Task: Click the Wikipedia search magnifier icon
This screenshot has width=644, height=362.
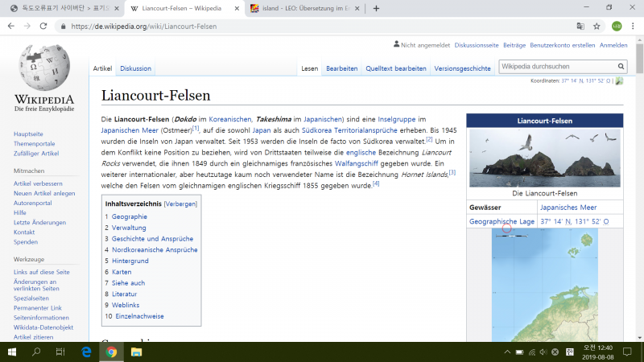Action: coord(621,67)
